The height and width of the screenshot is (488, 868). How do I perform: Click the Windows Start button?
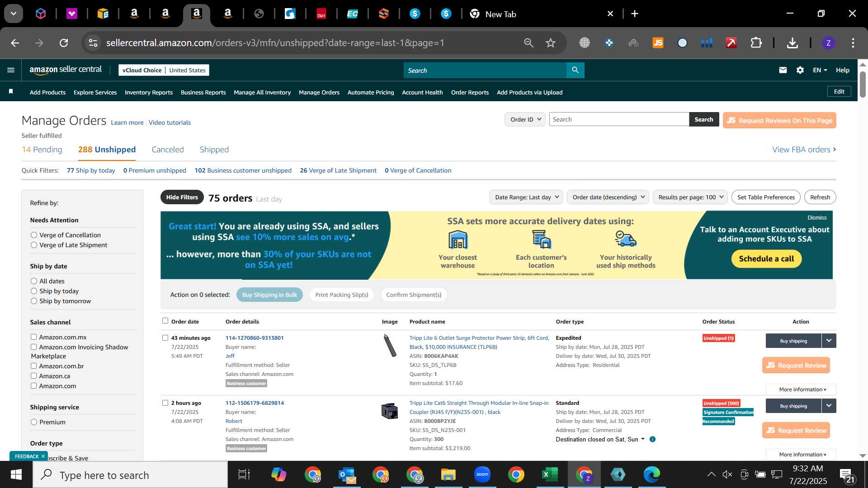pos(16,474)
